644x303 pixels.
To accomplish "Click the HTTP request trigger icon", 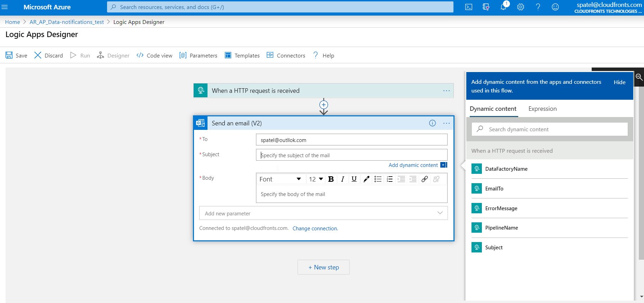I will coord(201,91).
